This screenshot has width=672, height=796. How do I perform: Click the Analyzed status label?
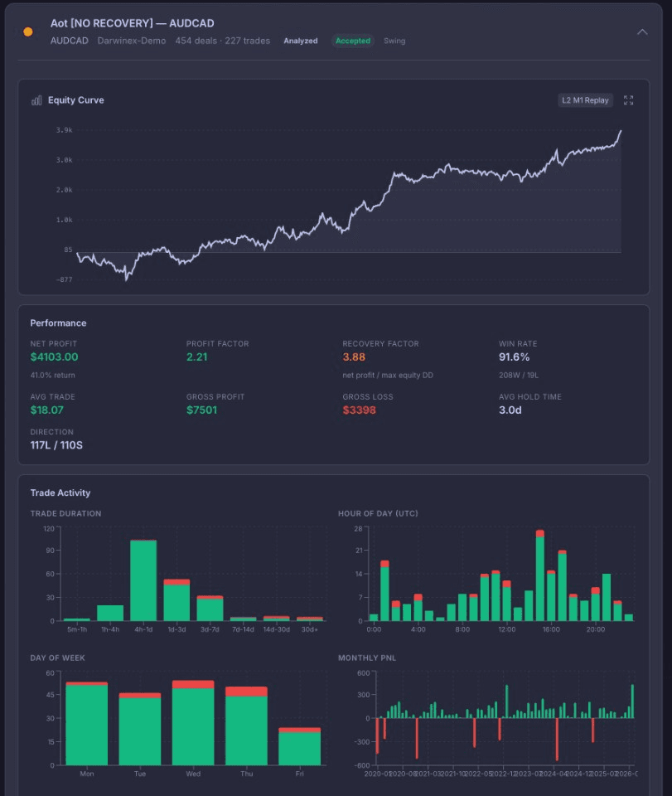point(300,41)
